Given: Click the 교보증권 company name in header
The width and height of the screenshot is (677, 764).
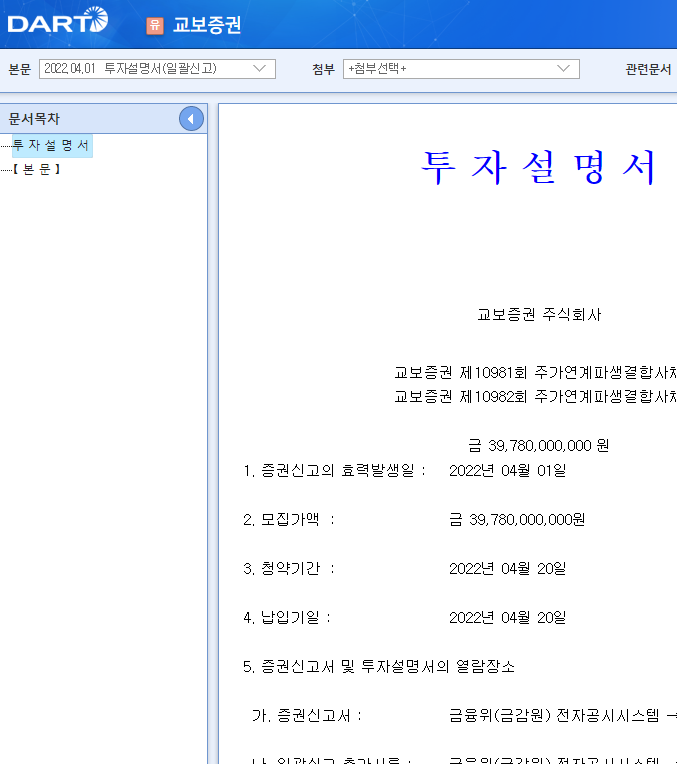Looking at the screenshot, I should pyautogui.click(x=207, y=25).
